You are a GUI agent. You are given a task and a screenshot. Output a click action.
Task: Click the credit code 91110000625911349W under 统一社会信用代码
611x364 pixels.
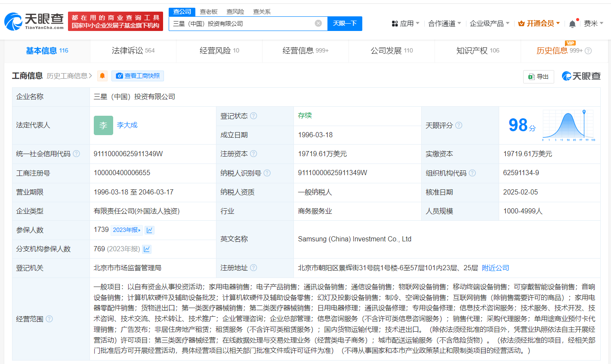[128, 154]
